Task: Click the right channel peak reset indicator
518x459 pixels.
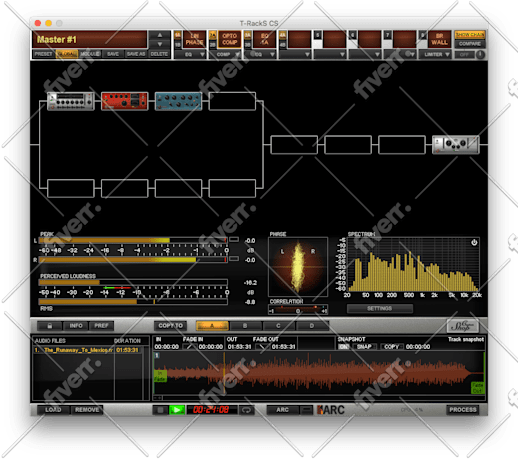Action: point(234,259)
